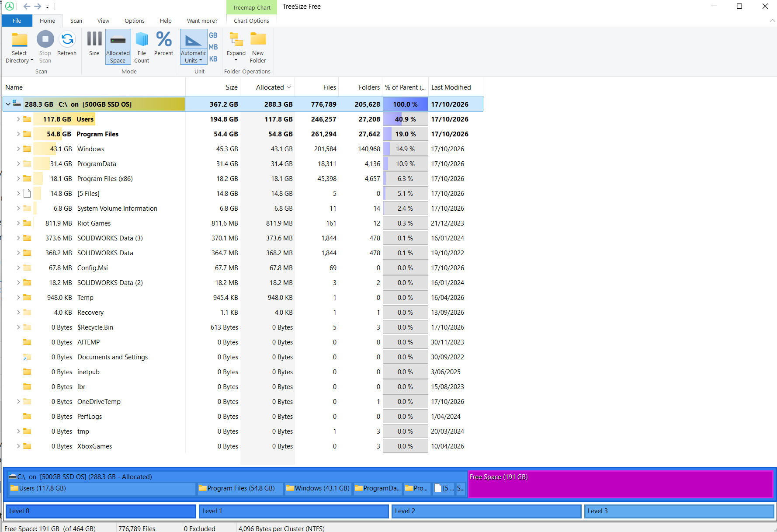Image resolution: width=777 pixels, height=532 pixels.
Task: Expand the Users folder
Action: (18, 119)
